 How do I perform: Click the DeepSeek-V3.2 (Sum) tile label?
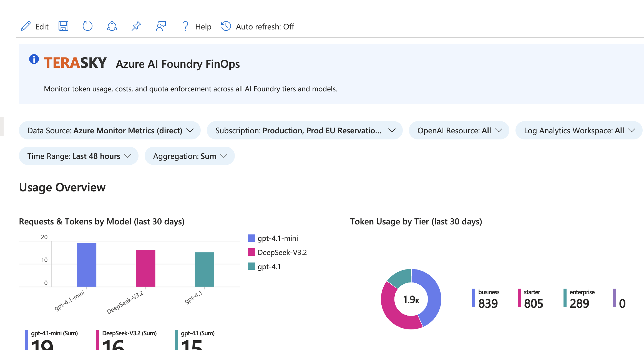pyautogui.click(x=129, y=333)
